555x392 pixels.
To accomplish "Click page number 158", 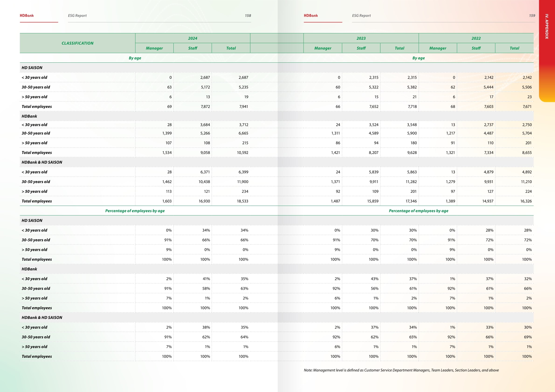I will pos(248,16).
